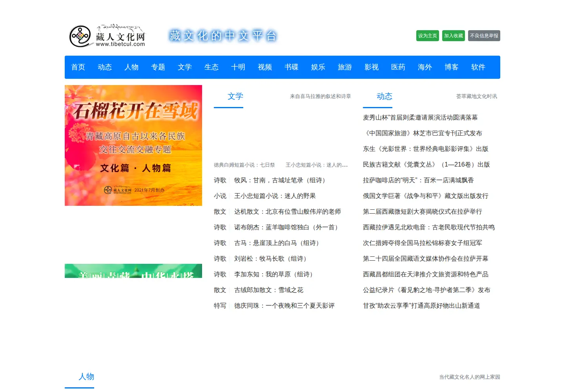Open 次仁措姆夺得全国马拉松冠军 link

[x=423, y=243]
